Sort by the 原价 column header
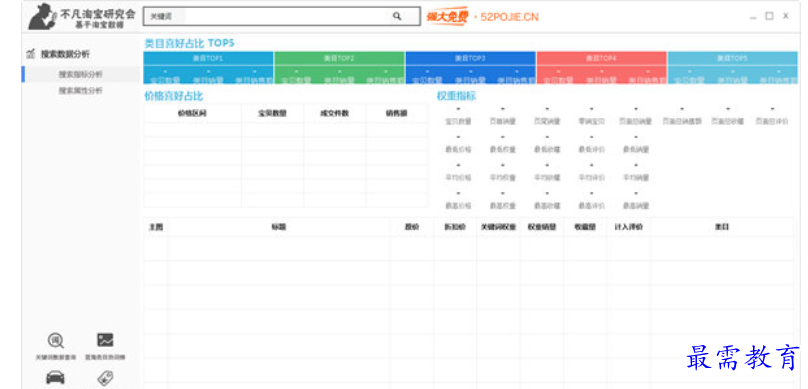The image size is (808, 389). pos(412,227)
